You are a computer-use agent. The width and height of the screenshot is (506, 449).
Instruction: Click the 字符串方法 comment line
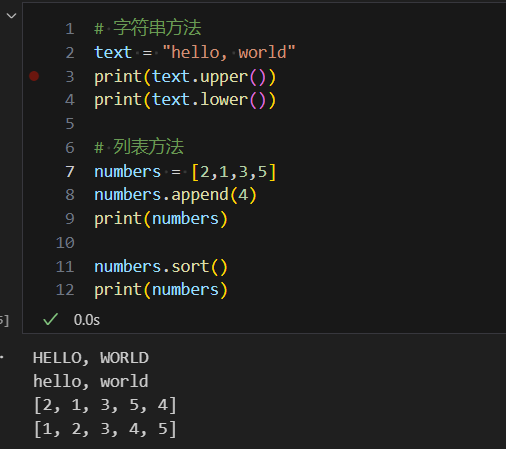point(148,28)
